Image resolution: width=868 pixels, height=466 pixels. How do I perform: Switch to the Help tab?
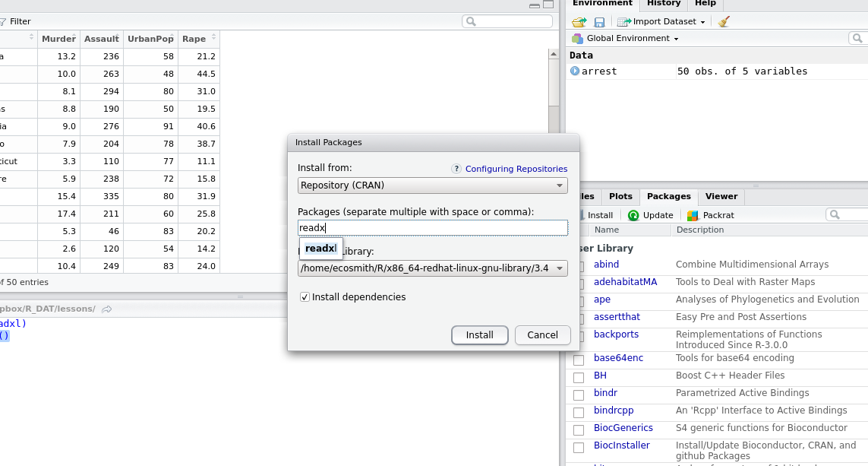pyautogui.click(x=705, y=3)
